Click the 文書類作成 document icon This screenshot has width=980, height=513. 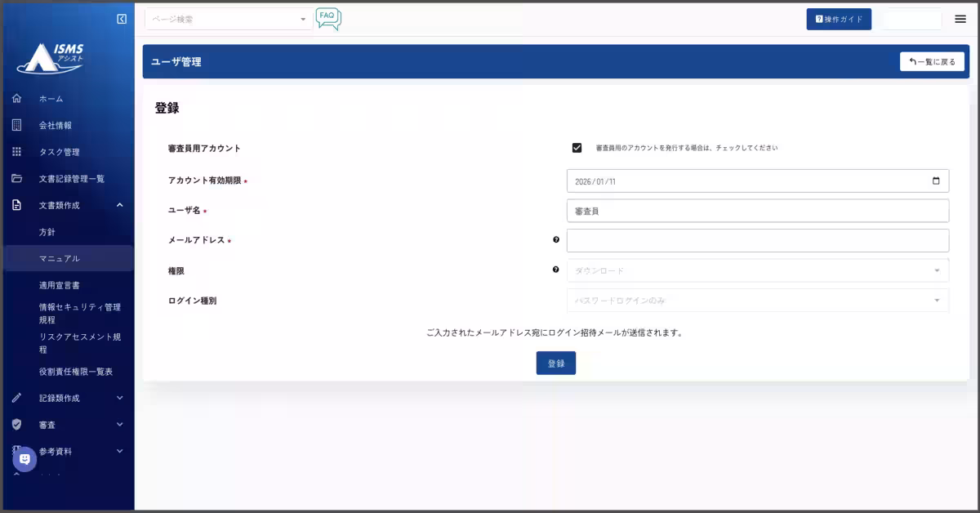(16, 206)
